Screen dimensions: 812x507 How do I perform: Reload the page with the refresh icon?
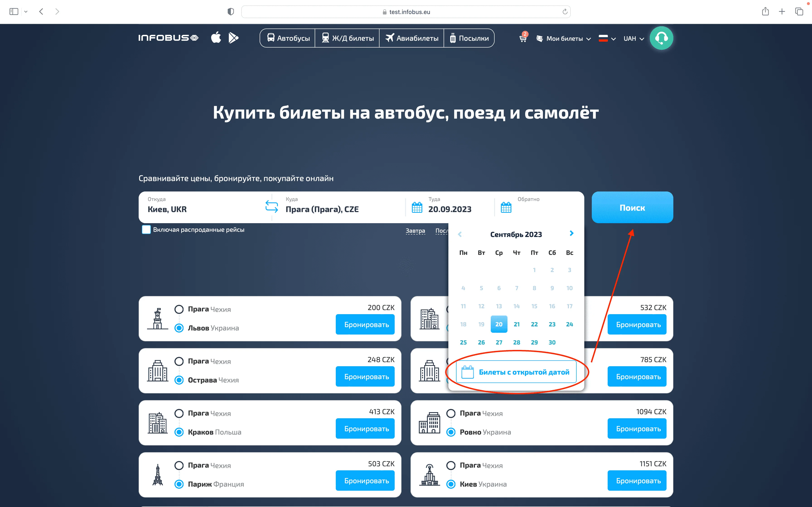coord(565,12)
